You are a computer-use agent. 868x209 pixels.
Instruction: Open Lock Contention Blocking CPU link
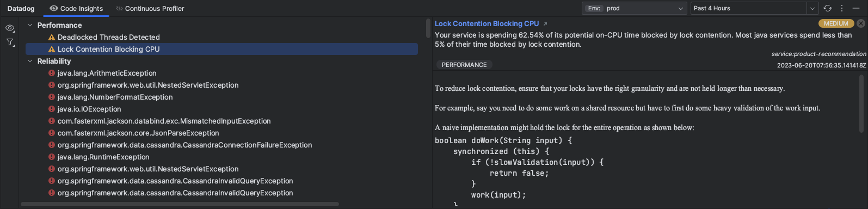pyautogui.click(x=487, y=23)
